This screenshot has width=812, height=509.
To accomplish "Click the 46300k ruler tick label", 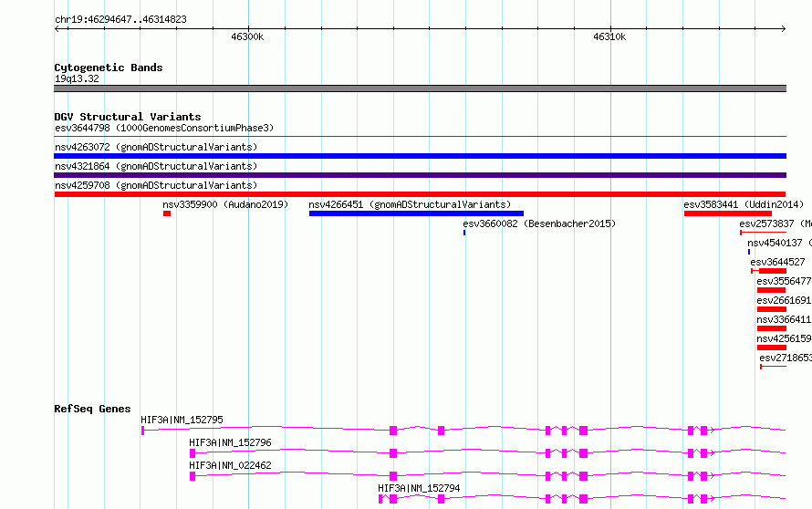I will pos(247,36).
